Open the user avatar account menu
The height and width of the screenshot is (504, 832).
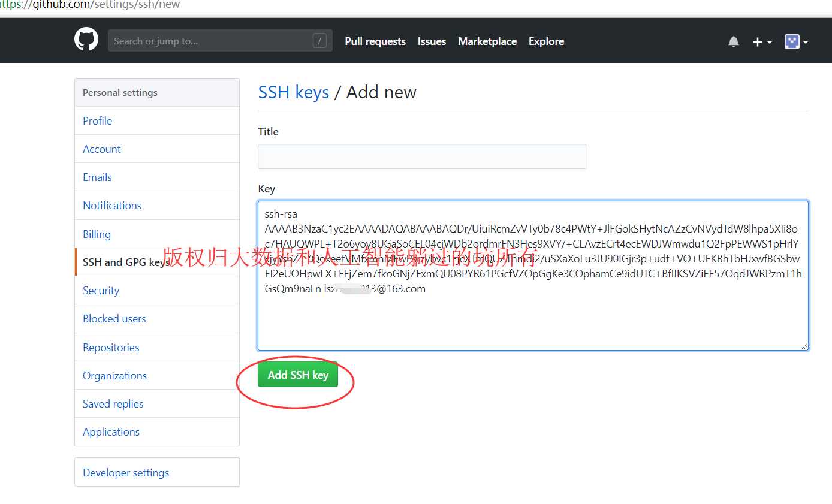797,41
